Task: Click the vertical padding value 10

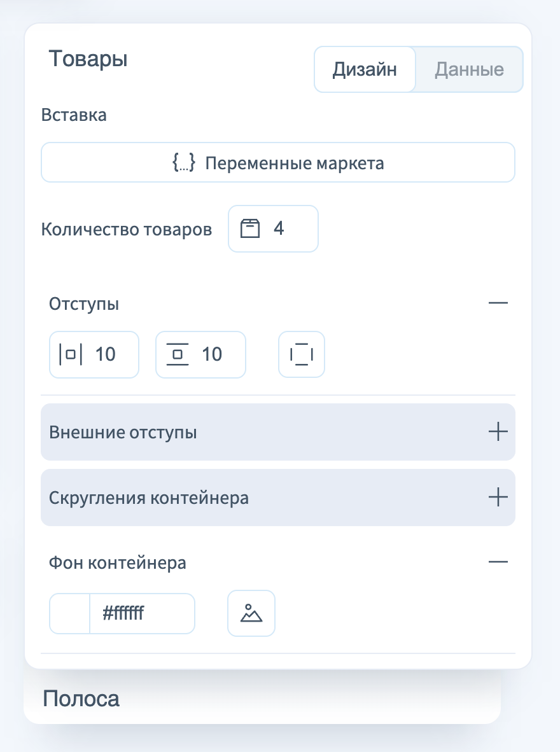Action: pyautogui.click(x=213, y=354)
